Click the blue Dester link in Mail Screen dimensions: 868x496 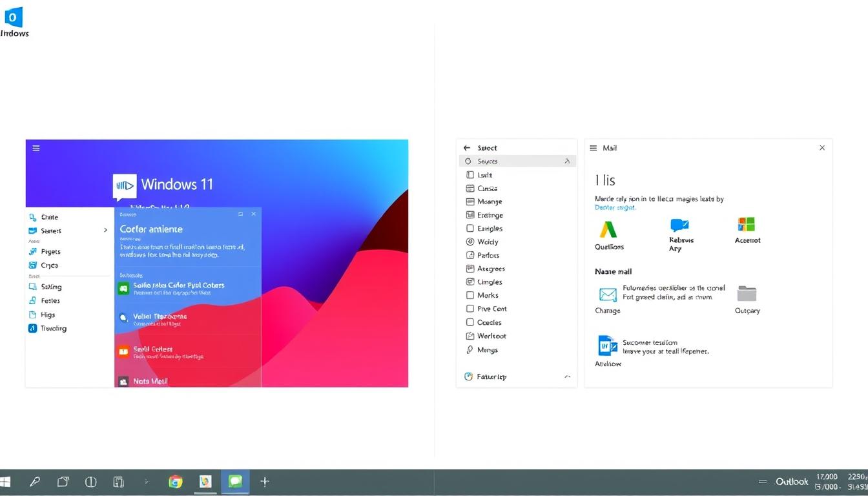(615, 208)
